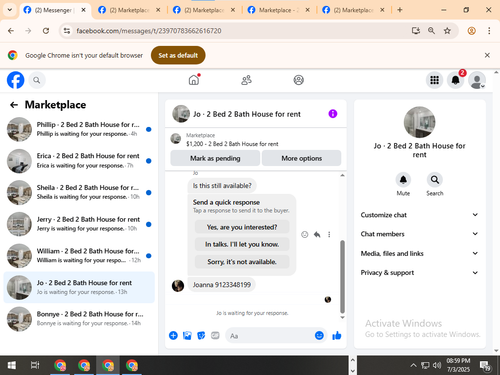Switch to last Marketplace browser tab

tap(353, 10)
